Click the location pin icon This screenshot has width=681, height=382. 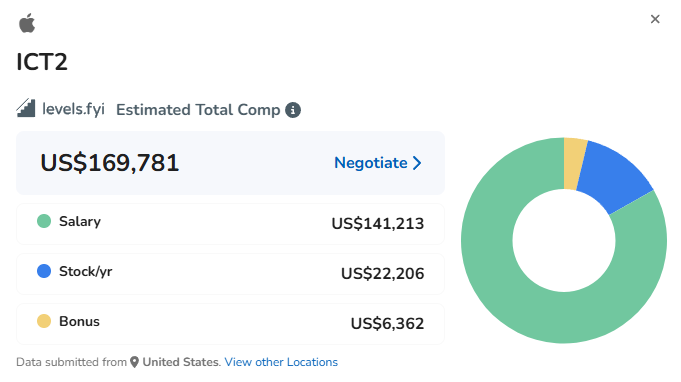pos(135,362)
